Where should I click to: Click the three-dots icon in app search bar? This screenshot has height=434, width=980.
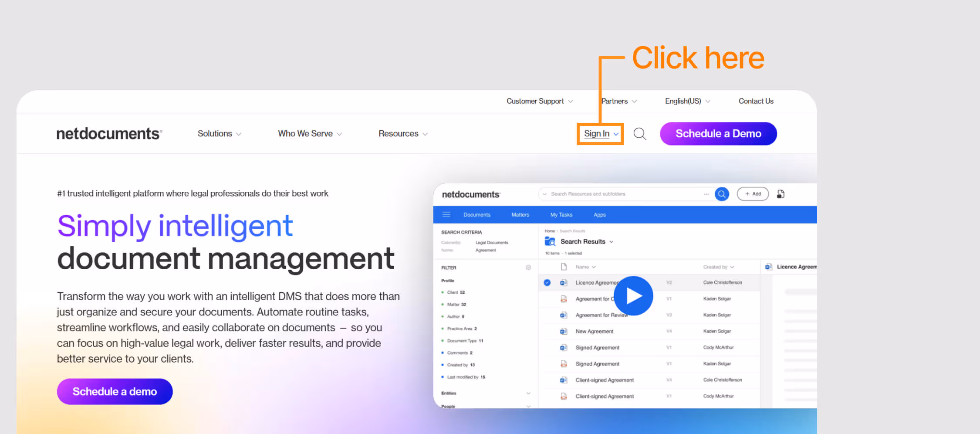click(706, 194)
